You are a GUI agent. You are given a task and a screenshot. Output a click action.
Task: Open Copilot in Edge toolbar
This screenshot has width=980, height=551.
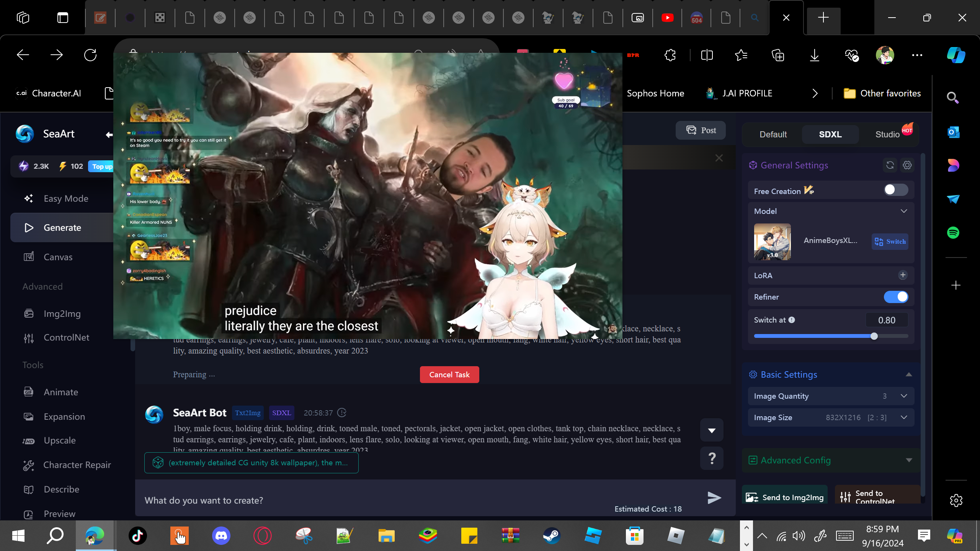click(956, 55)
